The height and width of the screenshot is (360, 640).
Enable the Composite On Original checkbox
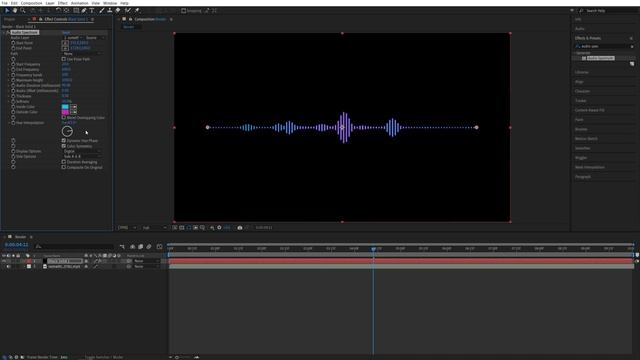click(64, 167)
